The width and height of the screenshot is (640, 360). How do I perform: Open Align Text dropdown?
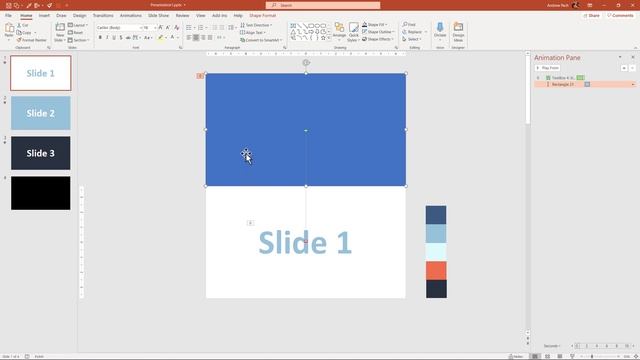pyautogui.click(x=253, y=33)
